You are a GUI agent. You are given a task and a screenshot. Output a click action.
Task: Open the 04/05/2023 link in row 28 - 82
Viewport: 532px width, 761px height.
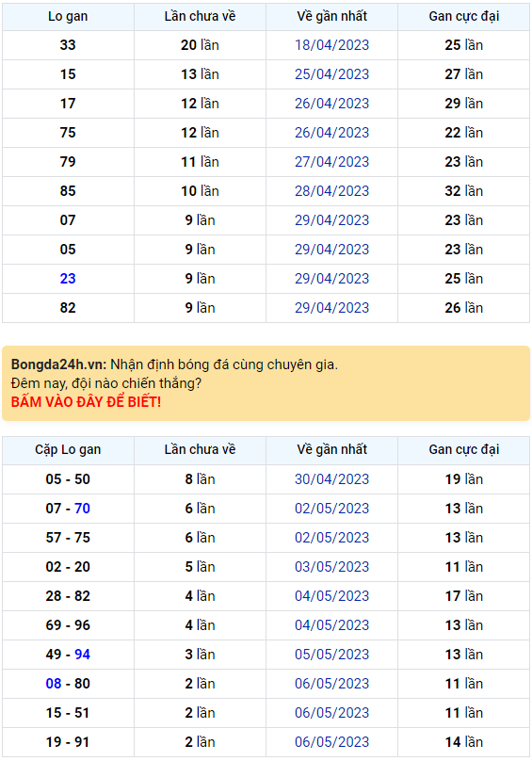331,596
